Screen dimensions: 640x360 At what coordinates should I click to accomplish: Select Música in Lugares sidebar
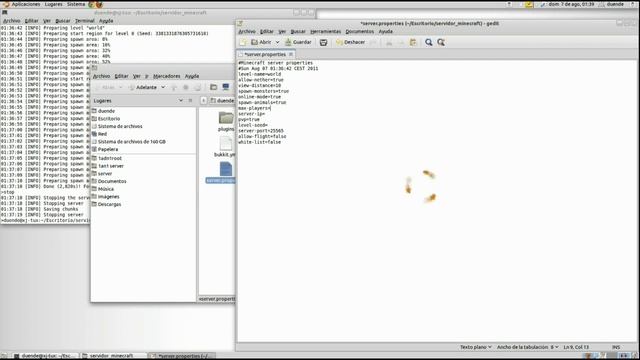(106, 189)
